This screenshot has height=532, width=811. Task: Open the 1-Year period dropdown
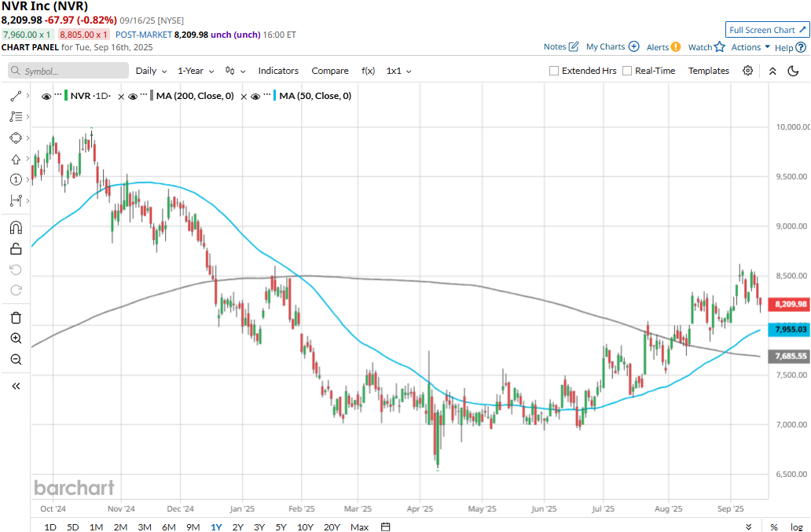tap(196, 71)
